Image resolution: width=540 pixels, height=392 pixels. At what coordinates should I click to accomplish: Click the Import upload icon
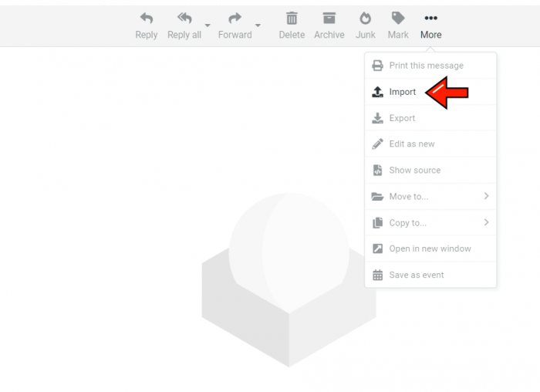tap(377, 92)
